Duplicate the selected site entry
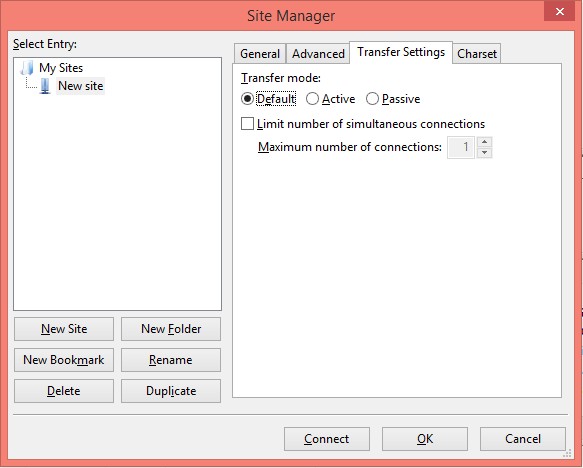Image resolution: width=583 pixels, height=468 pixels. pos(171,391)
